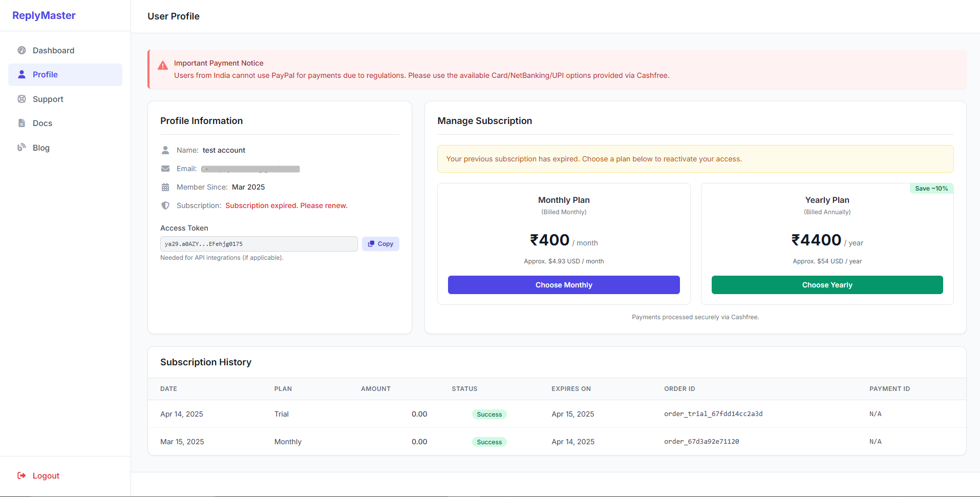Click order_67d3a92e71120 order ID
This screenshot has height=497, width=980.
[701, 442]
